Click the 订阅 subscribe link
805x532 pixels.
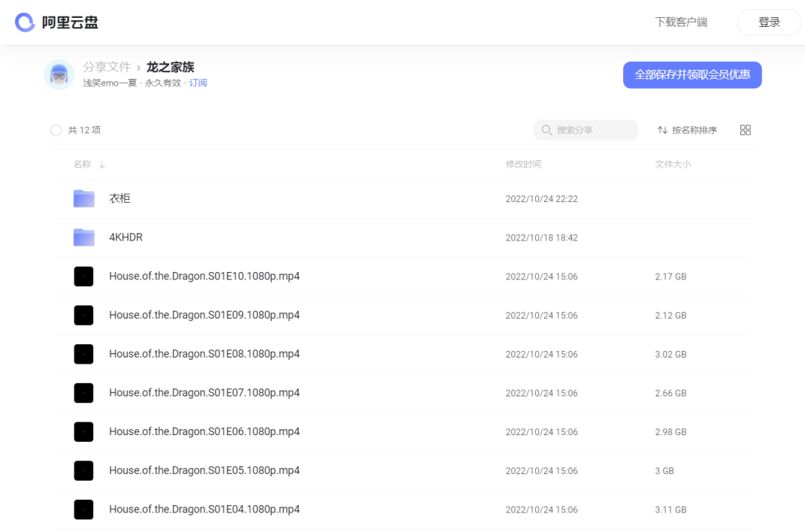(198, 83)
